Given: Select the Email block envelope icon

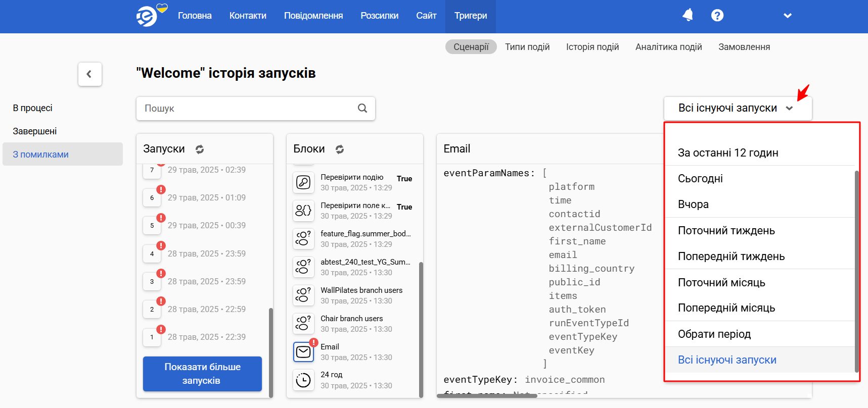Looking at the screenshot, I should [303, 352].
